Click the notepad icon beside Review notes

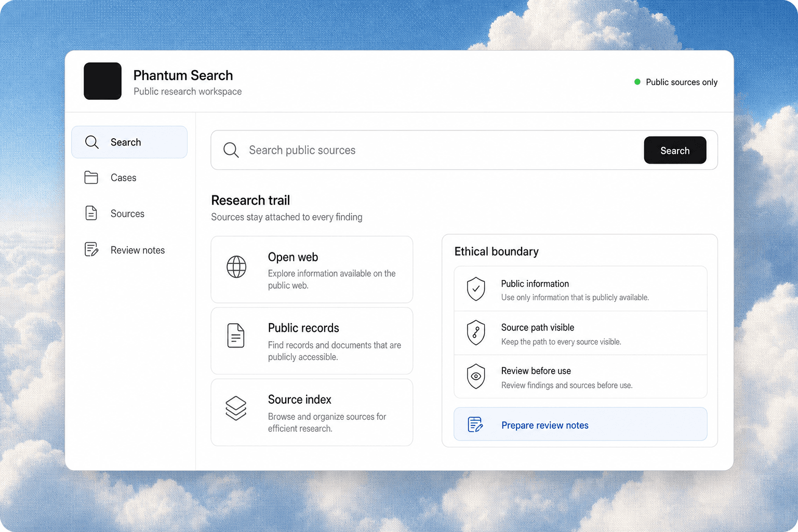[x=91, y=249]
